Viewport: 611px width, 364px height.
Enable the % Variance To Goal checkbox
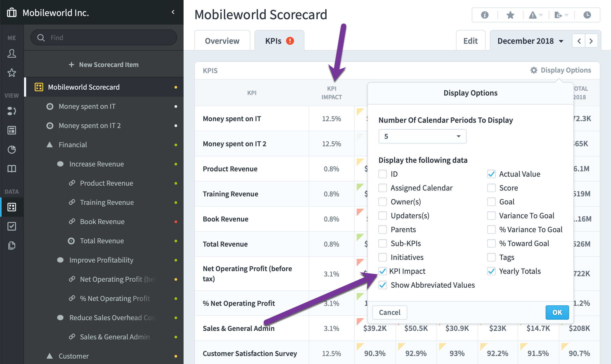491,230
